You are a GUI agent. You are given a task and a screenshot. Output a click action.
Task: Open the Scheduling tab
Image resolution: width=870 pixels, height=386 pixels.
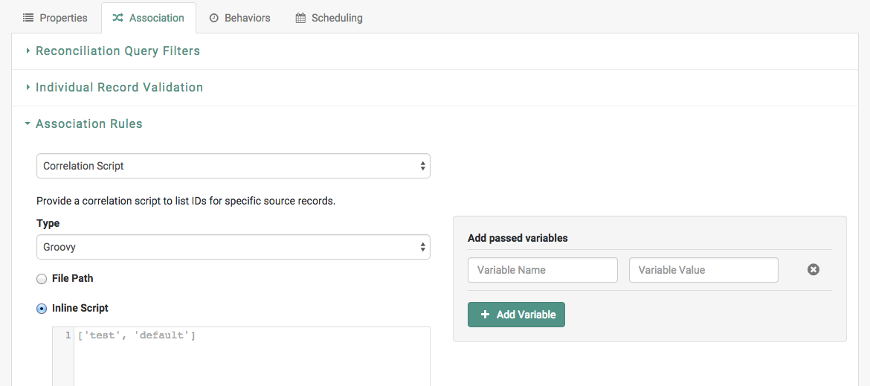pyautogui.click(x=329, y=18)
